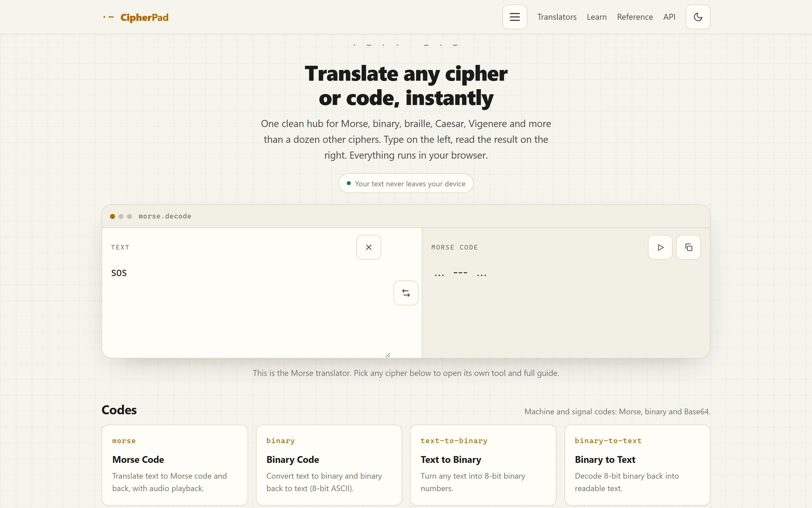Viewport: 812px width, 508px height.
Task: Open the Morse Code card
Action: [175, 465]
